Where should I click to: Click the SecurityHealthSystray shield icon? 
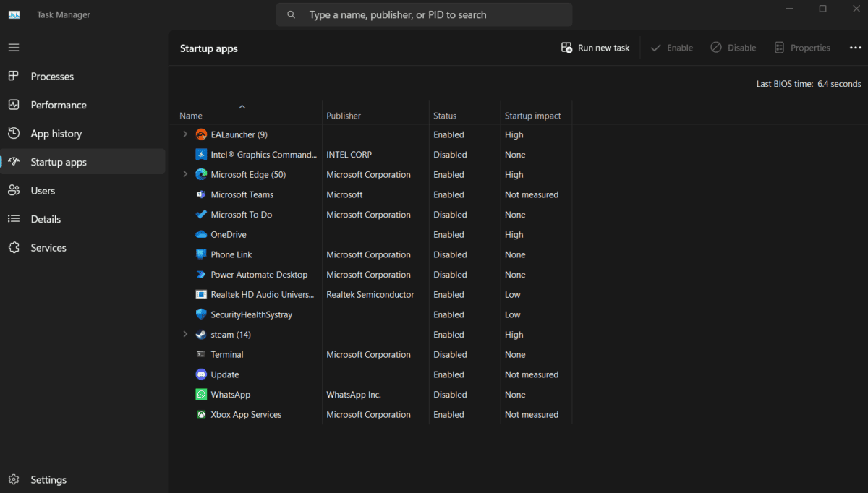(201, 314)
